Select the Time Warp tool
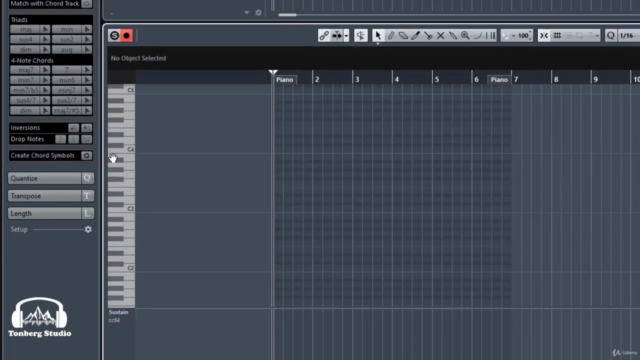The width and height of the screenshot is (640, 360). (490, 36)
